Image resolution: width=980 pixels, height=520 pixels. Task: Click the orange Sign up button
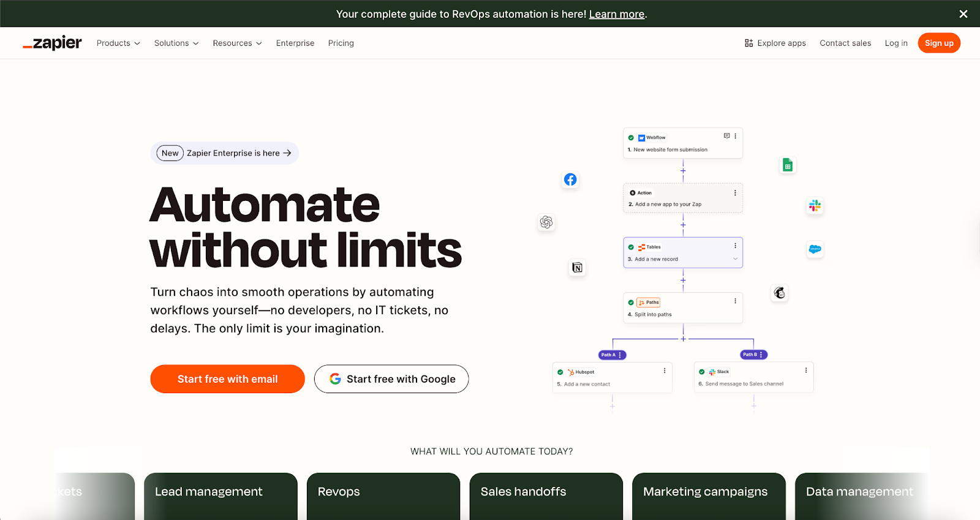(939, 43)
